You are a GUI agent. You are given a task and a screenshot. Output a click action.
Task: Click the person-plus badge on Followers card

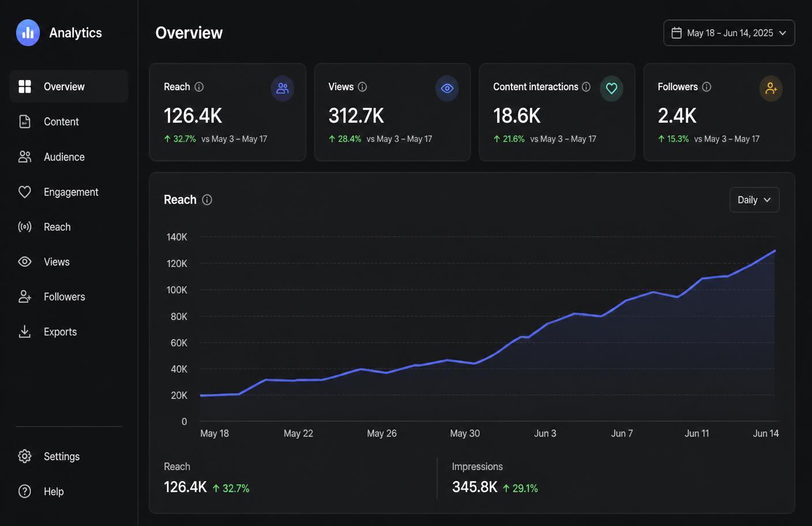pyautogui.click(x=771, y=88)
